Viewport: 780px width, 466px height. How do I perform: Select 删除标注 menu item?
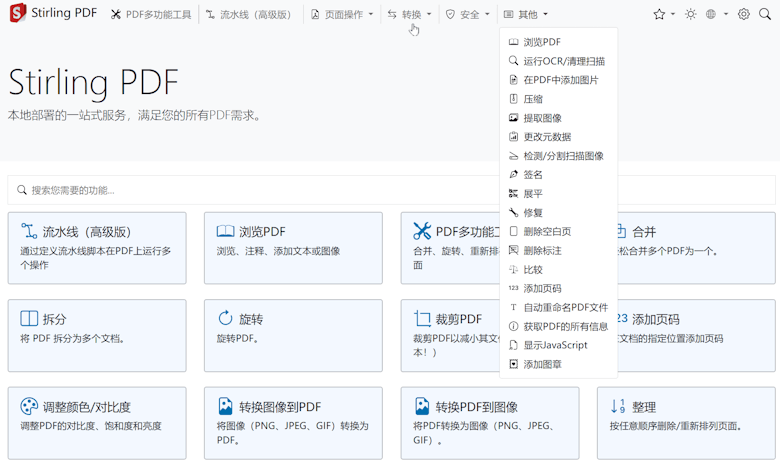[559, 251]
